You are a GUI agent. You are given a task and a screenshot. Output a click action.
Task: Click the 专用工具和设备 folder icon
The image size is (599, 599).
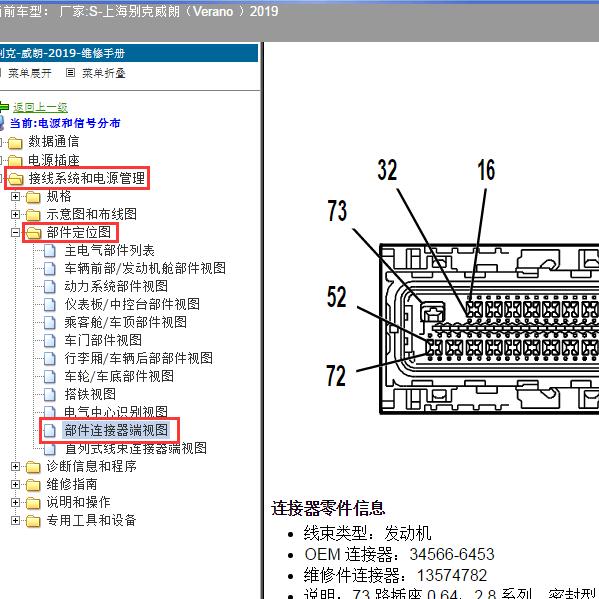pyautogui.click(x=33, y=521)
